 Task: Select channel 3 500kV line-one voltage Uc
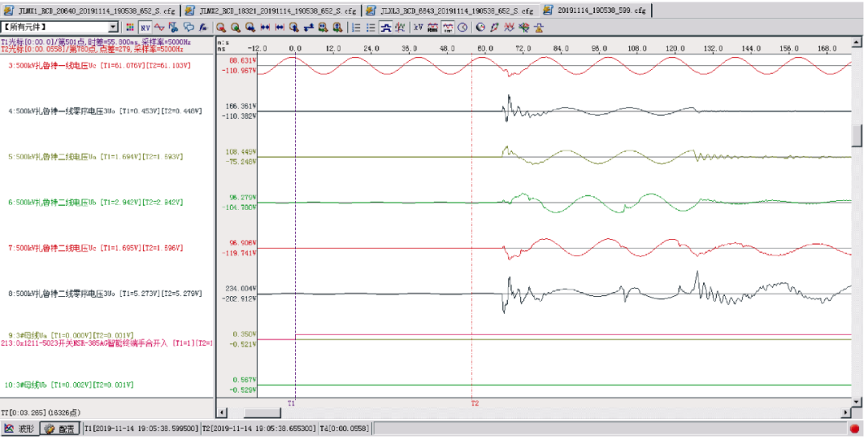point(100,65)
